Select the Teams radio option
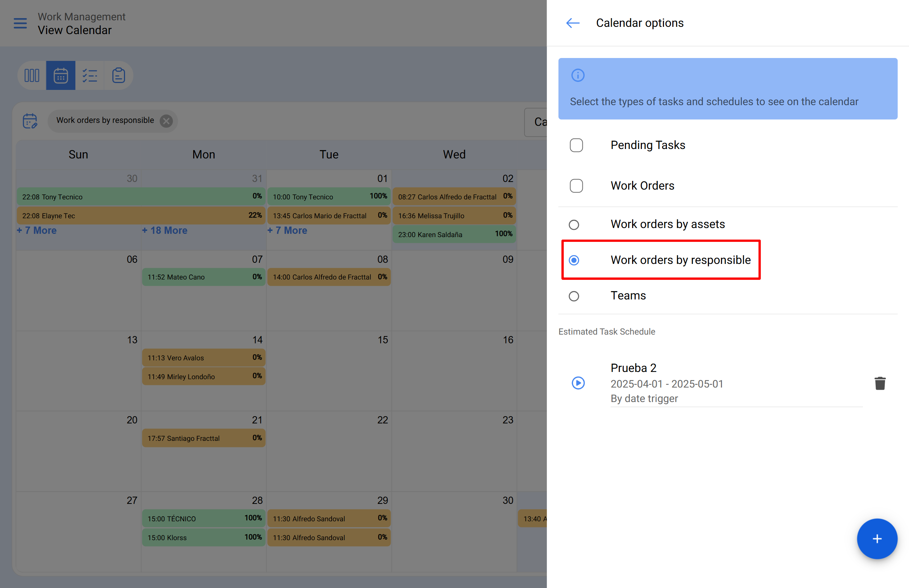The width and height of the screenshot is (909, 588). [574, 296]
